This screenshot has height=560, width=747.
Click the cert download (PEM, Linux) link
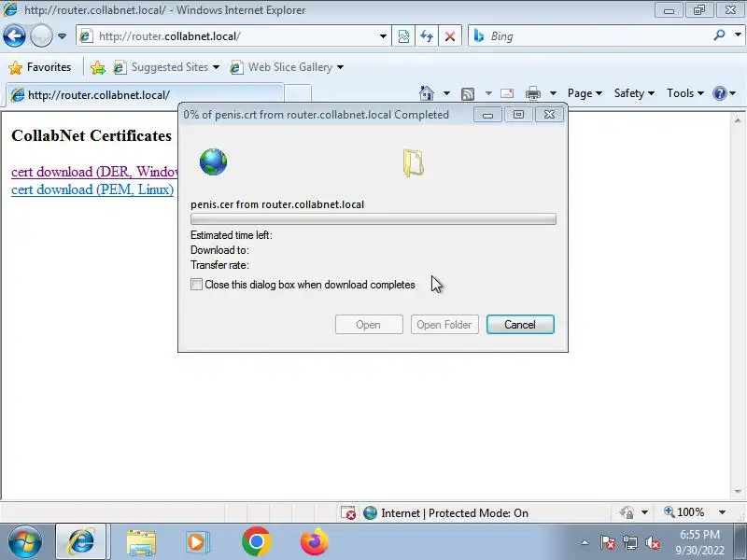tap(92, 189)
